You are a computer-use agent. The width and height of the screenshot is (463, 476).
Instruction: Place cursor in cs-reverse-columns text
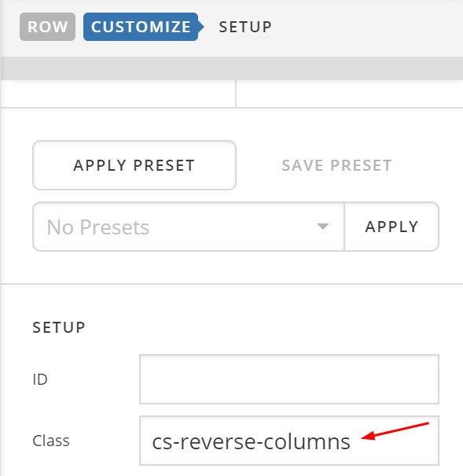click(251, 441)
